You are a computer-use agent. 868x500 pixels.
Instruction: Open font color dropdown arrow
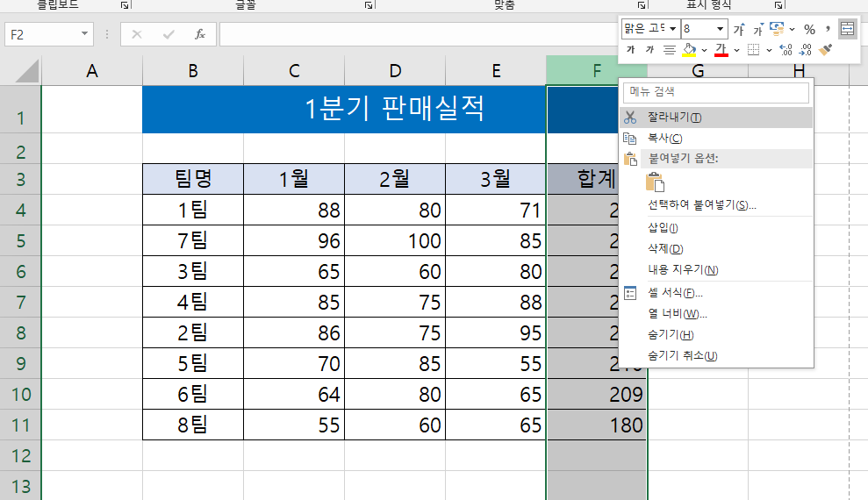point(737,50)
